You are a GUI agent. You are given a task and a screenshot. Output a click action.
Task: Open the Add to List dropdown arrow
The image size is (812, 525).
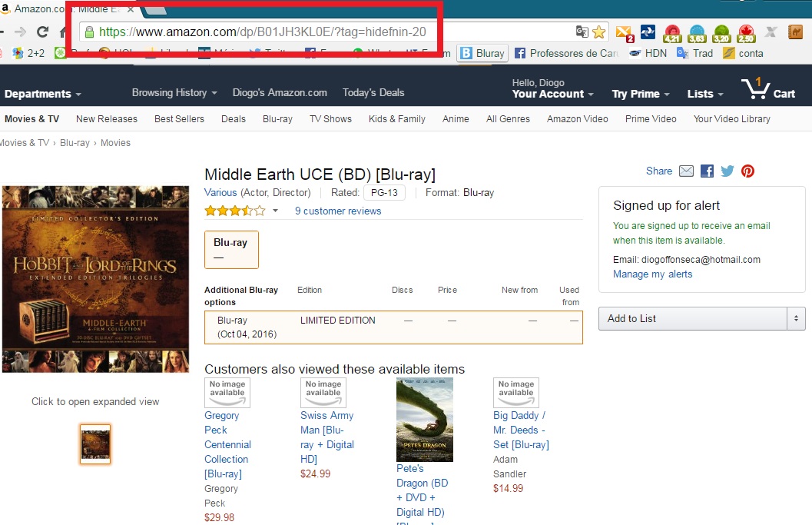tap(796, 318)
